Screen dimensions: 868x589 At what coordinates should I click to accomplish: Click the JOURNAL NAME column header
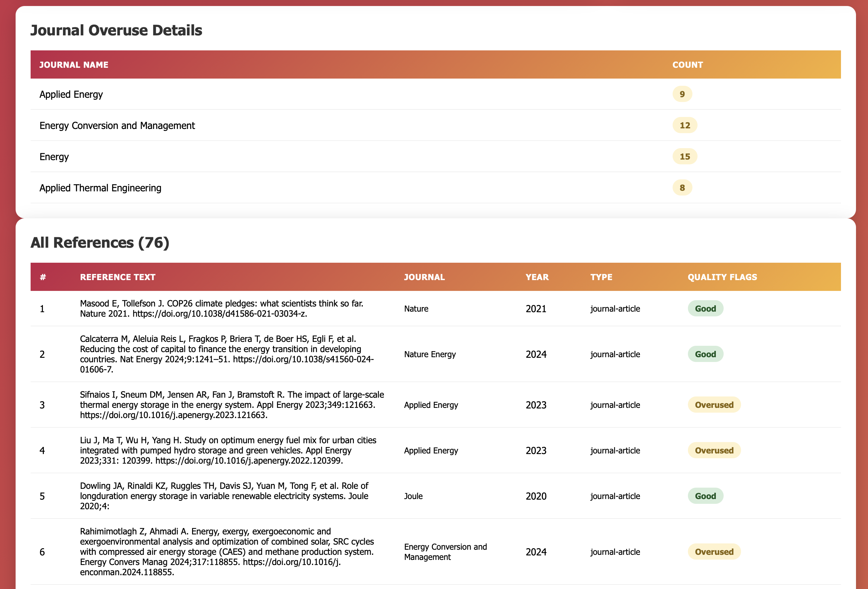coord(74,65)
